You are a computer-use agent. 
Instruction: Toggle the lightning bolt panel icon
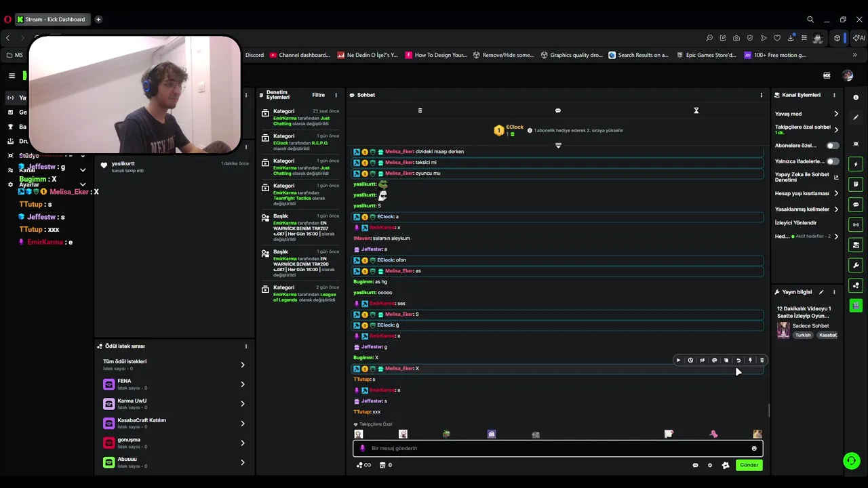856,164
